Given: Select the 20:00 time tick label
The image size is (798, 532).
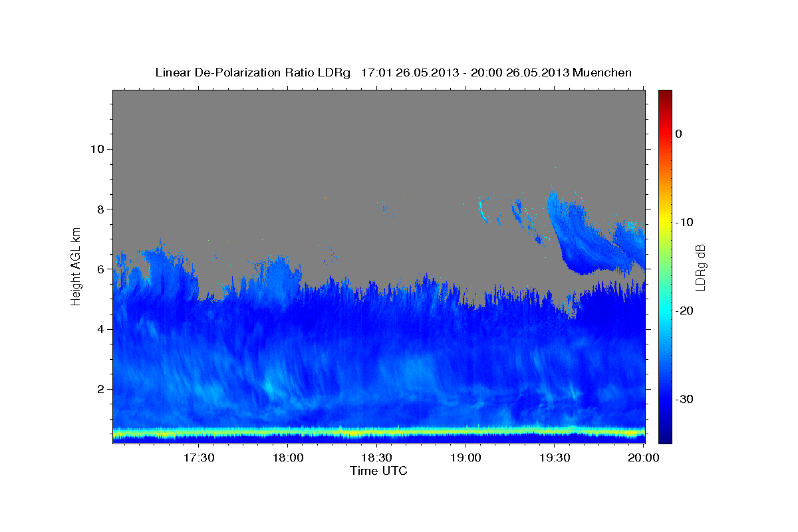Looking at the screenshot, I should 644,458.
